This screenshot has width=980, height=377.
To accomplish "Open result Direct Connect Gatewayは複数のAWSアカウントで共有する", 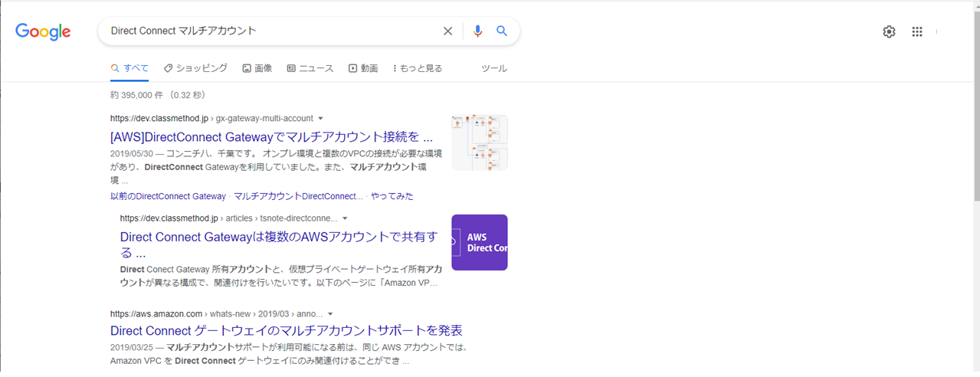I will [x=280, y=244].
